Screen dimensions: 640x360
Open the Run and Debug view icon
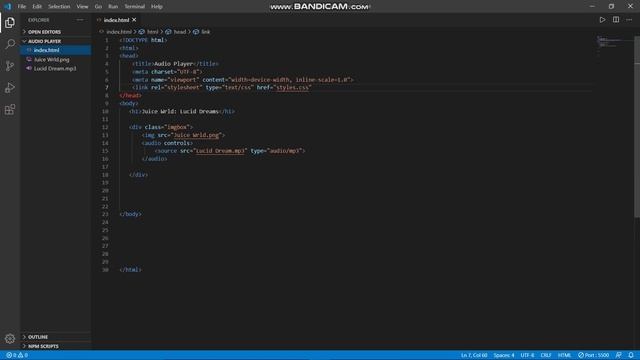point(10,87)
